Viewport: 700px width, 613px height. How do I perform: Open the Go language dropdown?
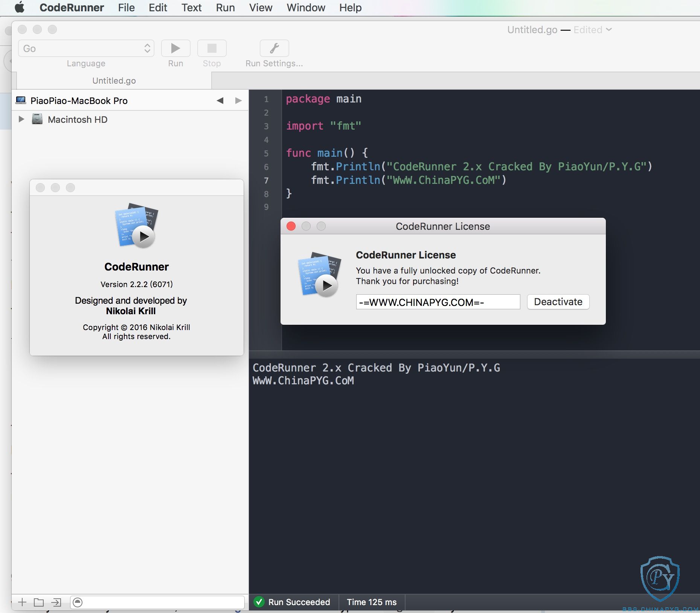(x=86, y=48)
